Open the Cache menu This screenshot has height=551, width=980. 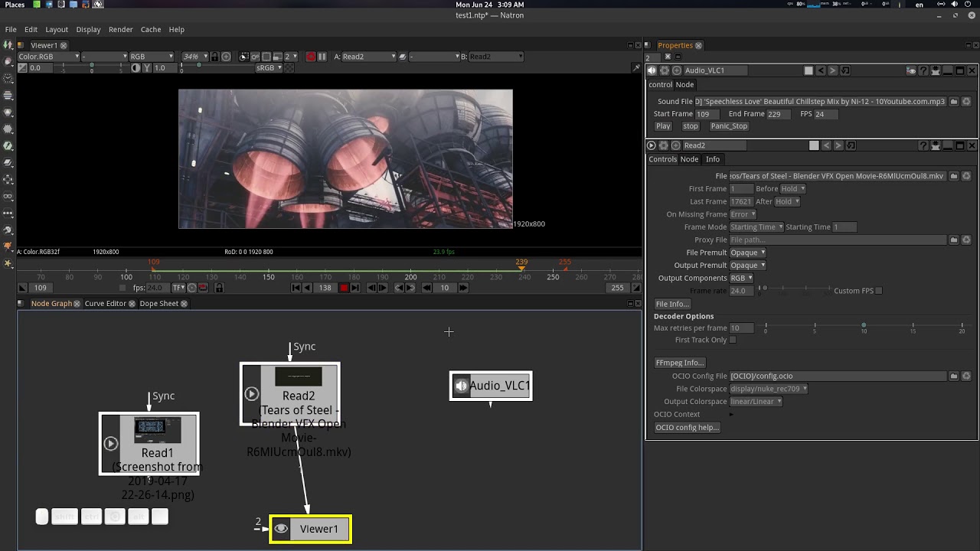pos(150,29)
